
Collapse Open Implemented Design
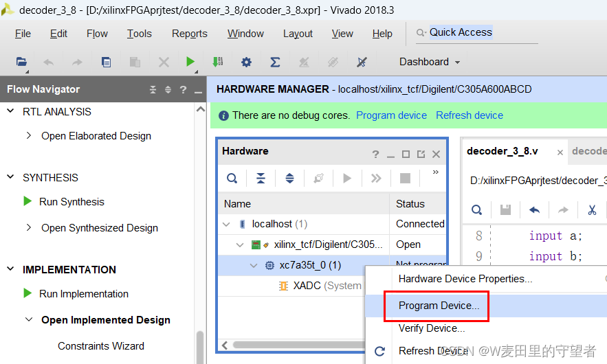pos(29,319)
